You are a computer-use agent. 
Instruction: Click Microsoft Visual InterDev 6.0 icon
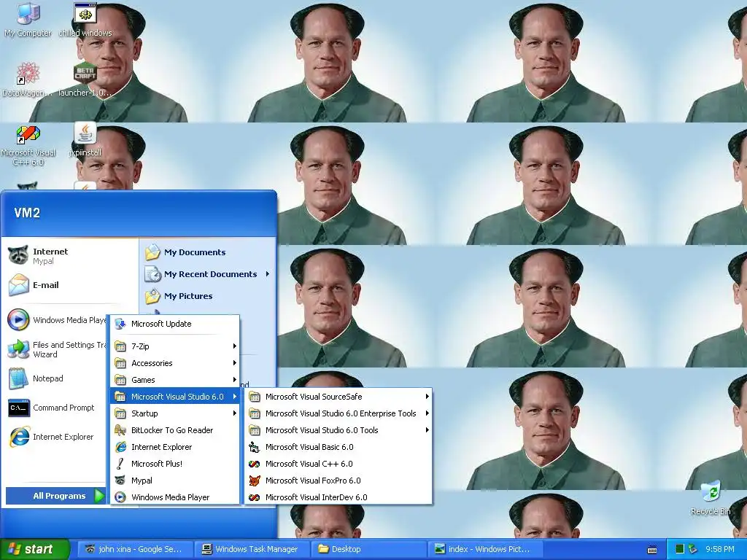[255, 497]
